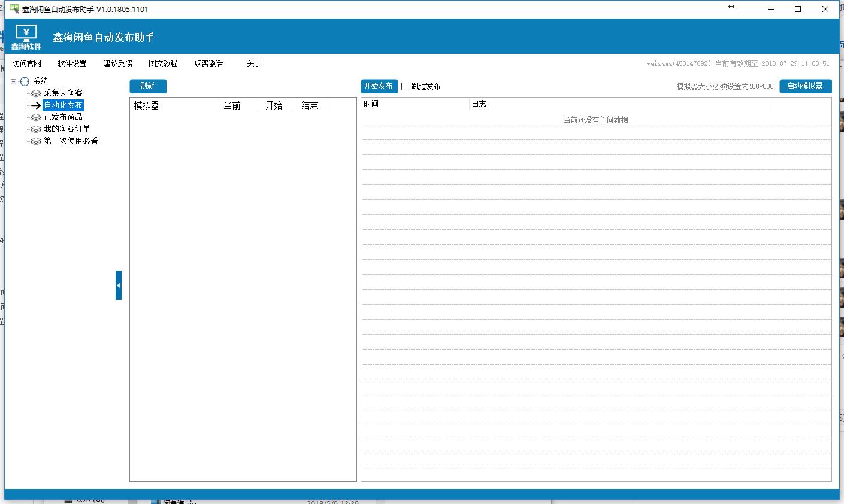Open the 软件设置 menu
The width and height of the screenshot is (844, 504).
72,63
